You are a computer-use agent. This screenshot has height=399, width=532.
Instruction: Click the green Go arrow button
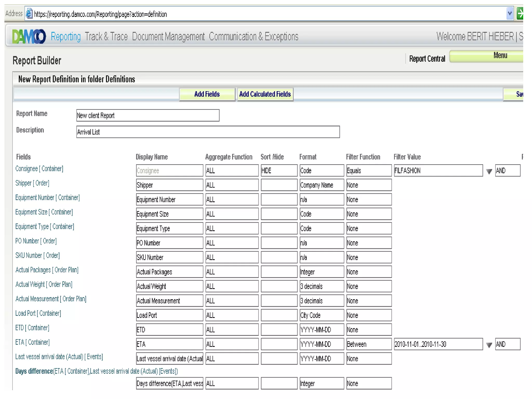click(x=520, y=14)
